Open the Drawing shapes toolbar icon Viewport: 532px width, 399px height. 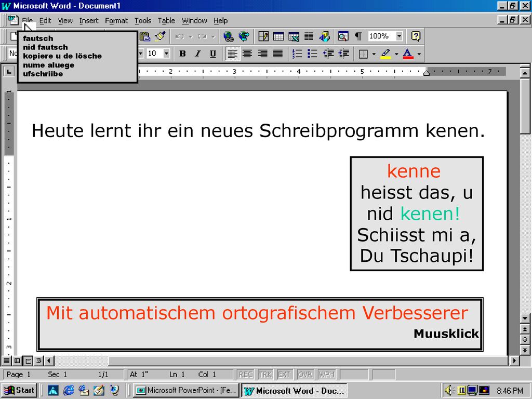point(324,36)
